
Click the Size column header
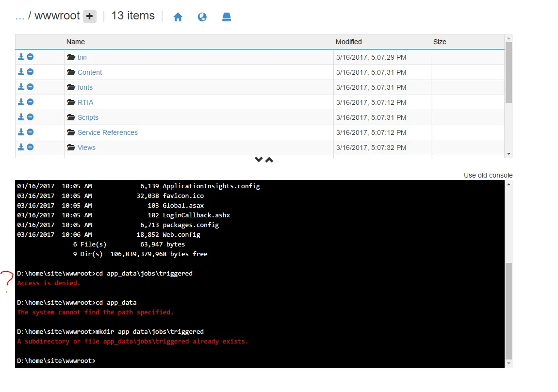[x=440, y=42]
